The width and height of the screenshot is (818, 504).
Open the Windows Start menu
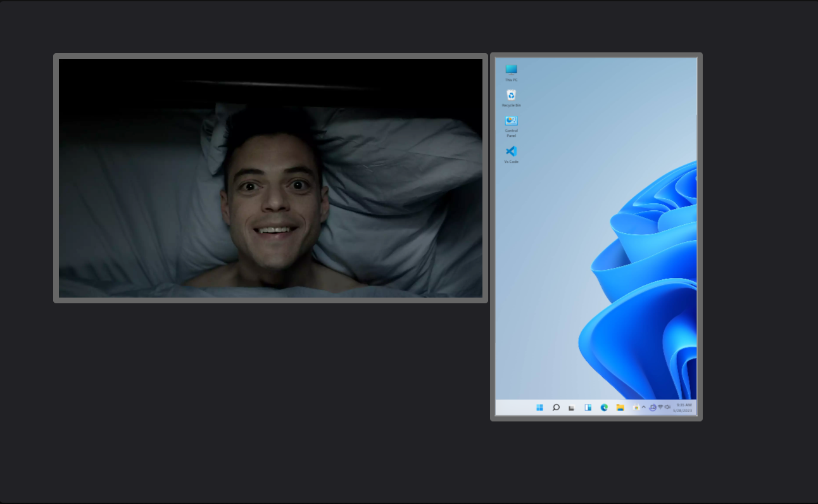(x=539, y=407)
